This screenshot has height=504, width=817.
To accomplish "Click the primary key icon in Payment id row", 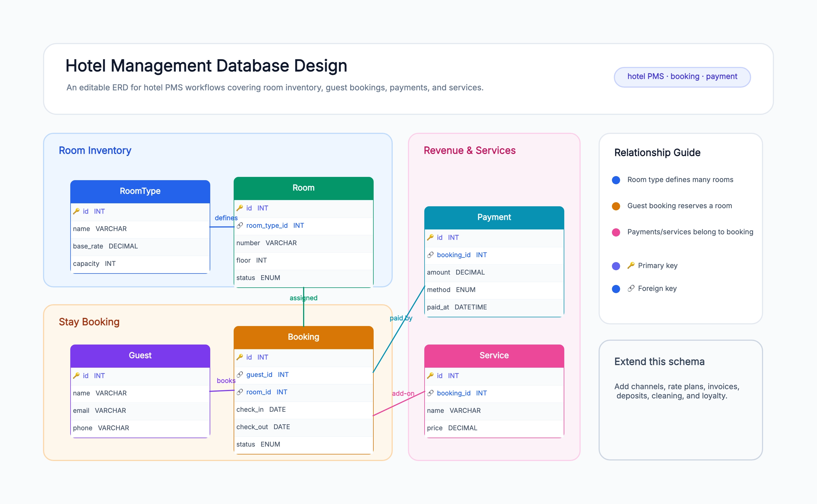I will click(430, 237).
